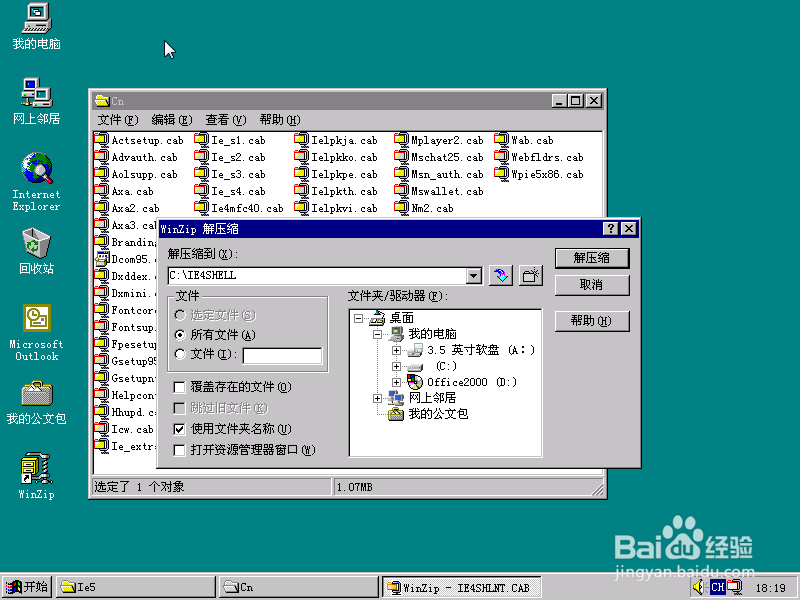
Task: Select the Files (I) radio button
Action: pyautogui.click(x=180, y=354)
